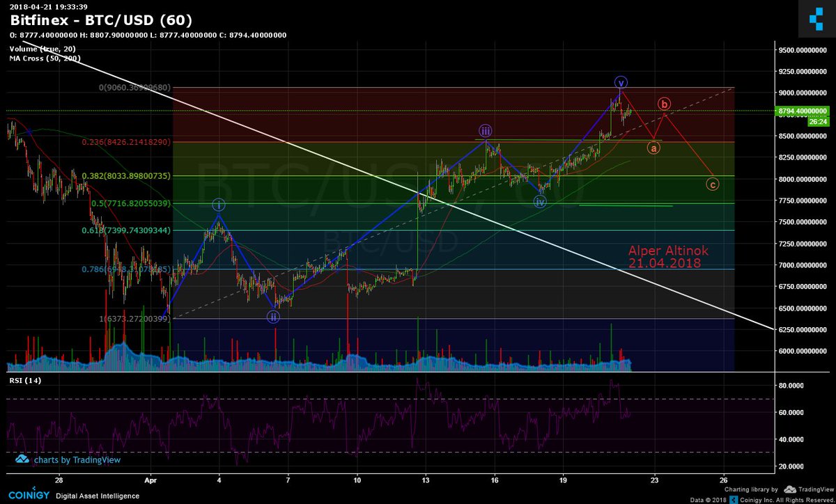Select the orange circled 'c' correction marker
Image resolution: width=836 pixels, height=504 pixels.
pos(712,184)
